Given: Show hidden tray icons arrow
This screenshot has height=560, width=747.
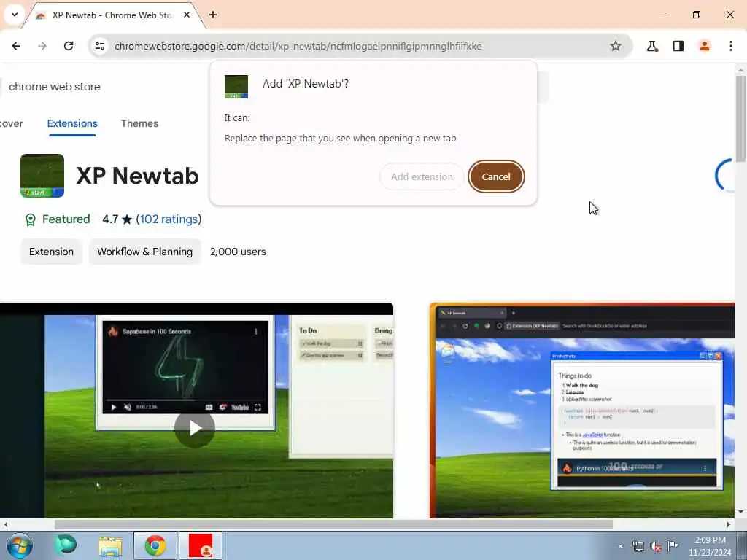Looking at the screenshot, I should click(x=620, y=547).
